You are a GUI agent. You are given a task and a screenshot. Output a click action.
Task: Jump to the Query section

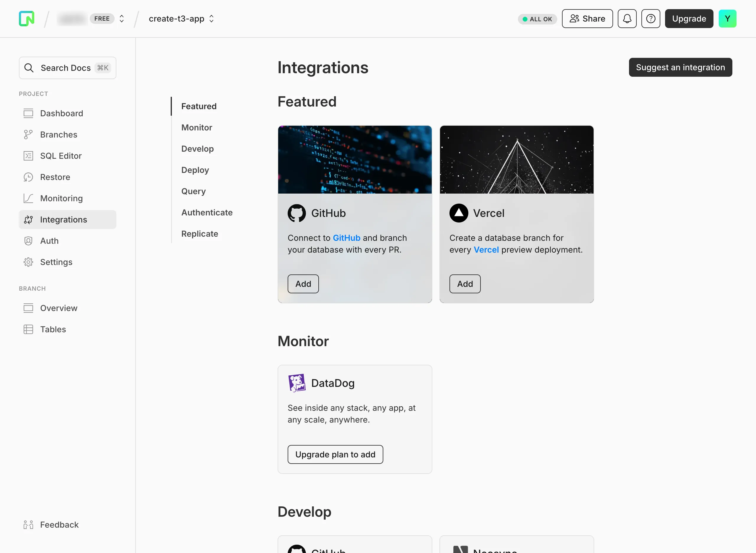point(193,192)
